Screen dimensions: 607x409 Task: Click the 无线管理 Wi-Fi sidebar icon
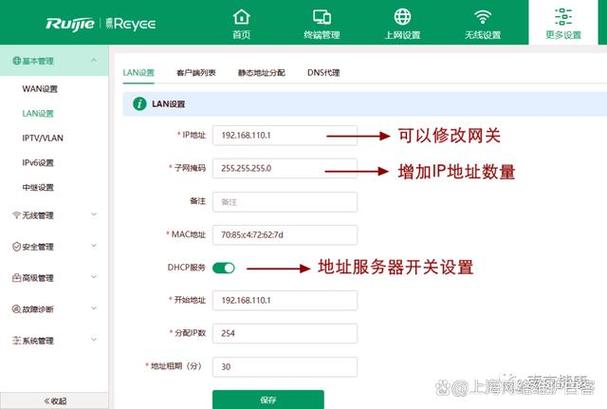pos(16,215)
